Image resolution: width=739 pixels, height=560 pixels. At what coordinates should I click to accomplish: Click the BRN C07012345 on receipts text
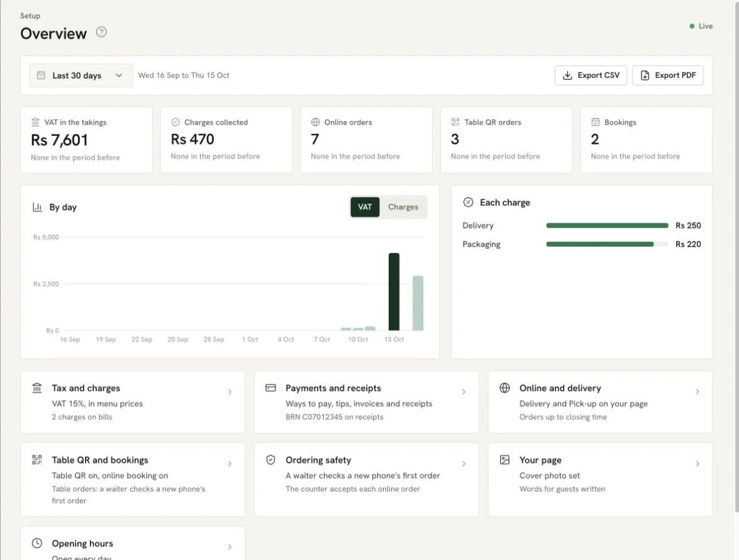[334, 417]
